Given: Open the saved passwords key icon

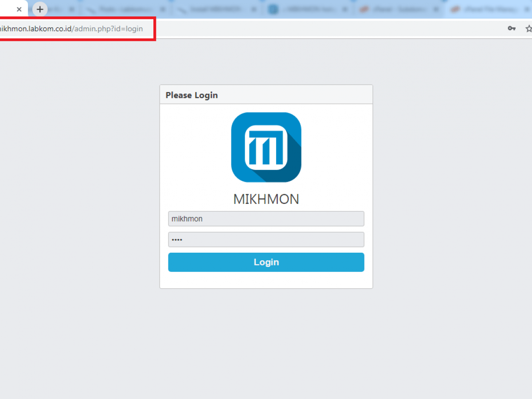Looking at the screenshot, I should point(512,28).
